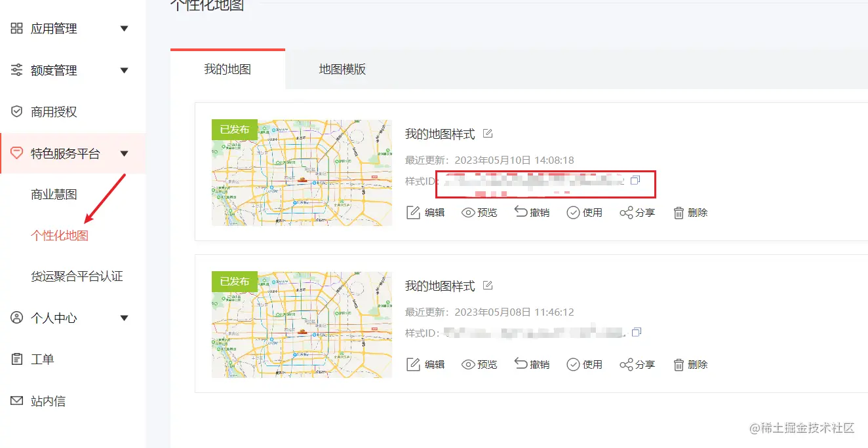Click map thumbnail of the 05月08日 style

pyautogui.click(x=302, y=325)
